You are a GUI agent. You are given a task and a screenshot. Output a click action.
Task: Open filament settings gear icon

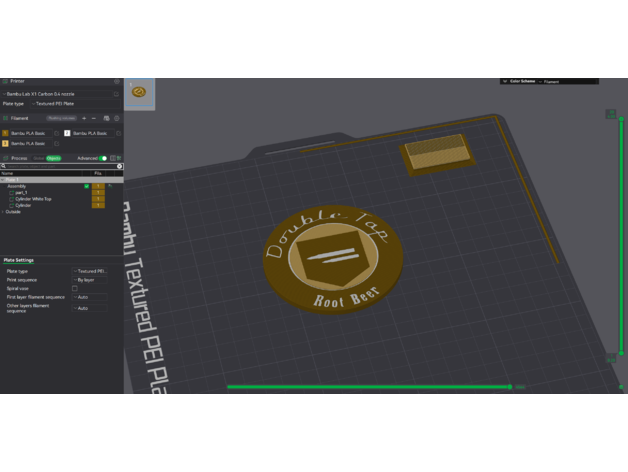tap(117, 118)
